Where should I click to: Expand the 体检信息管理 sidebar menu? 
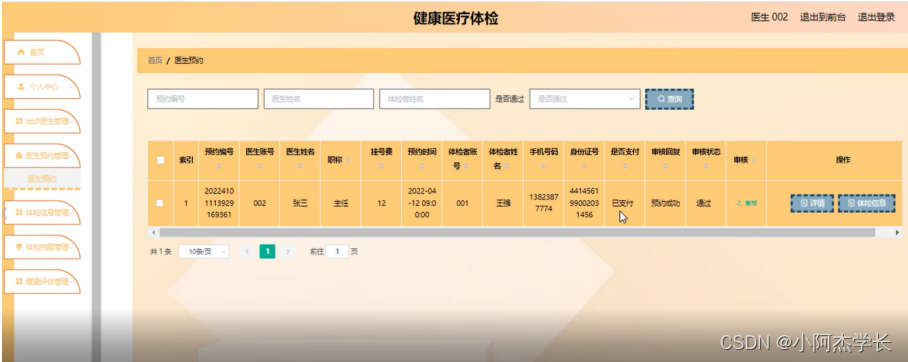tap(42, 213)
